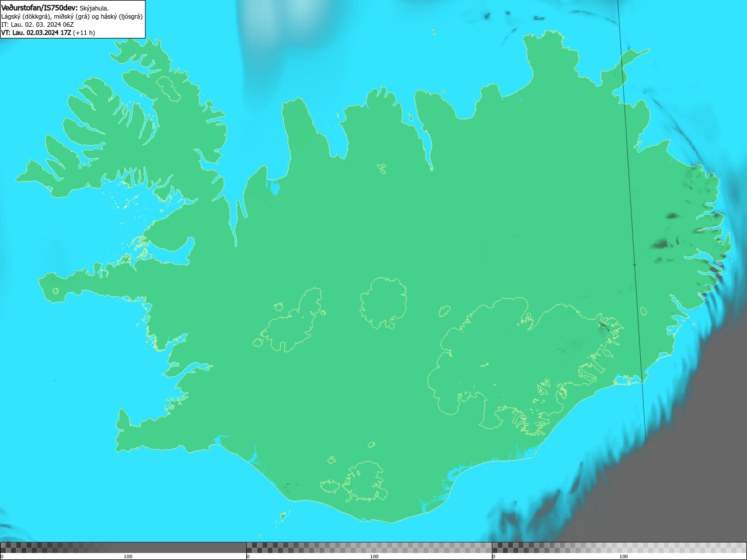
Task: Click the dark grey low-cloud colour scale bar
Action: 123,548
